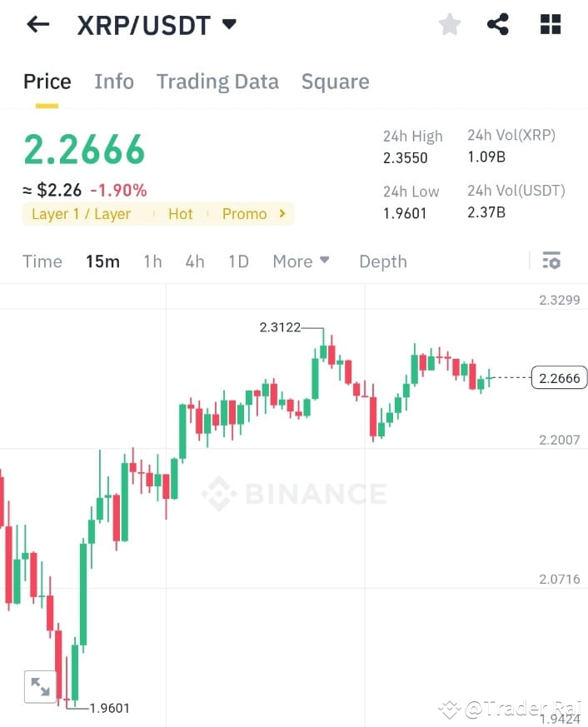This screenshot has width=588, height=727.
Task: Switch to Time view mode
Action: [x=42, y=261]
